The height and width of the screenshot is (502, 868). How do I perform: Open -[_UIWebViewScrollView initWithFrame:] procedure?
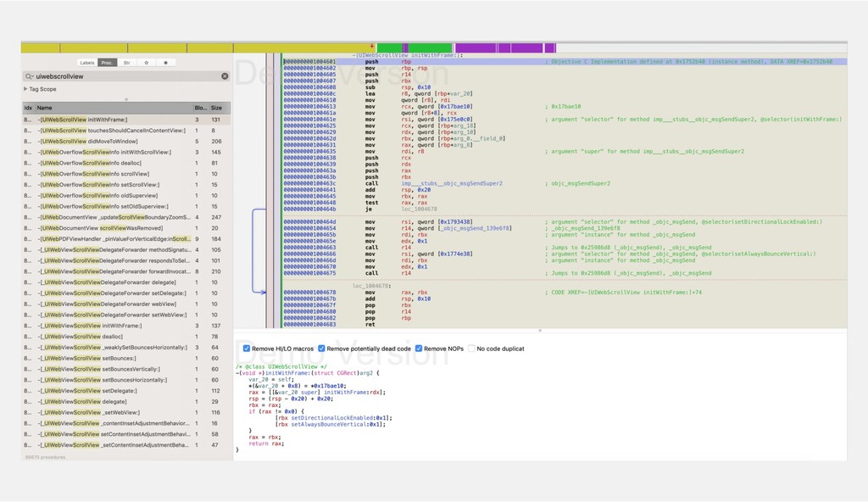click(126, 326)
